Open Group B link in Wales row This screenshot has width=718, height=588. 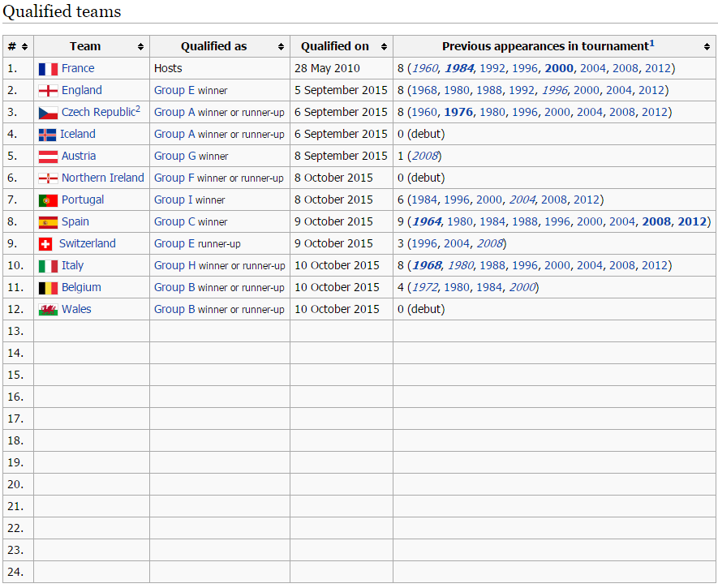(x=174, y=309)
